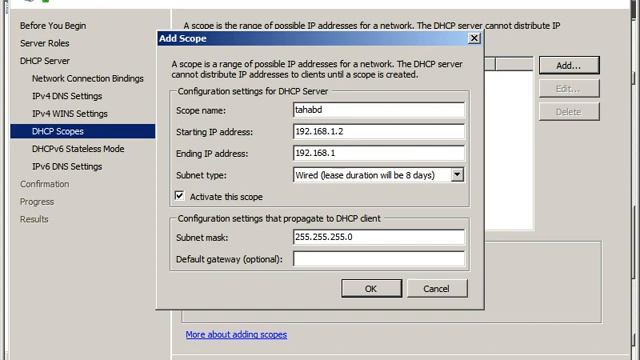
Task: Click the Edit... button in wizard
Action: click(x=569, y=89)
